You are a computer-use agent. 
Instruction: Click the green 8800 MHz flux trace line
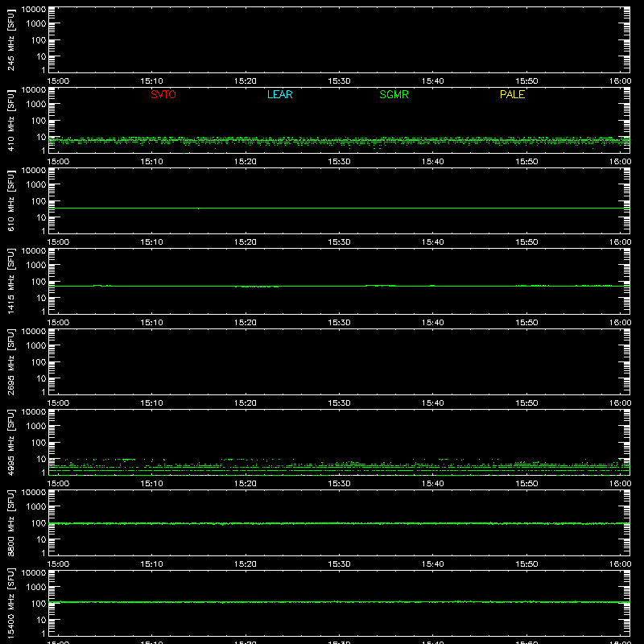tap(339, 523)
